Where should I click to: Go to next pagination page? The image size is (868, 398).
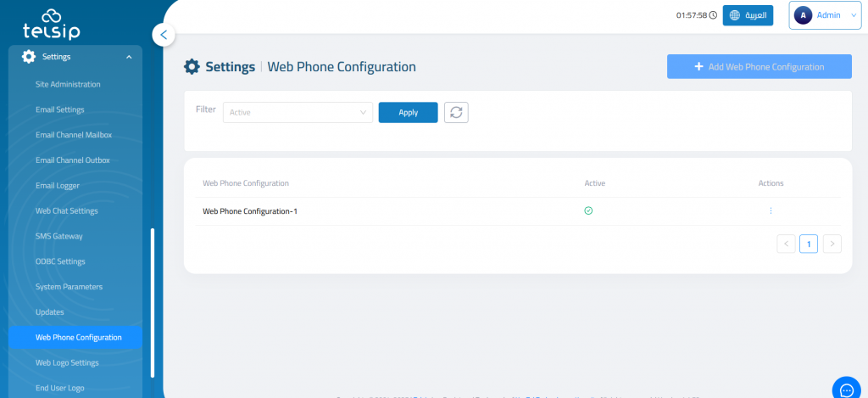(x=832, y=244)
